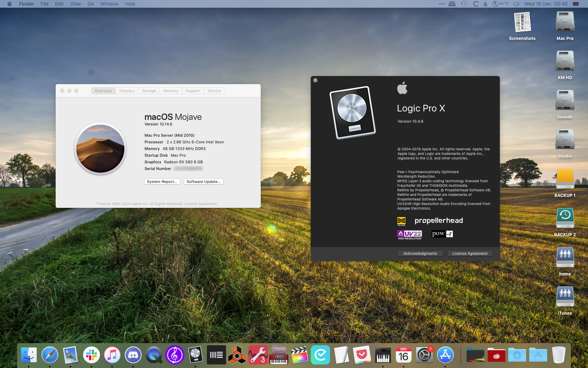Open the purple treble clef app in Dock
This screenshot has height=368, width=588.
click(x=175, y=355)
